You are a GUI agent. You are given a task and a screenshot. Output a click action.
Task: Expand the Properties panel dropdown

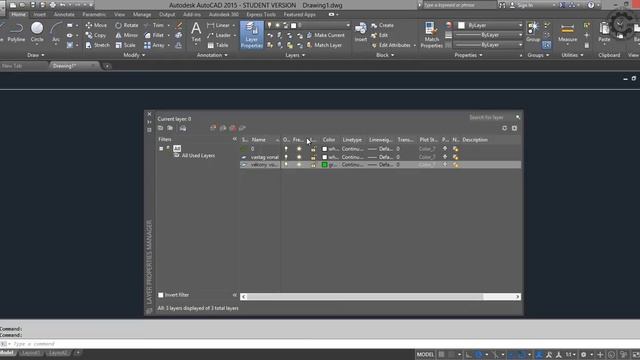468,55
